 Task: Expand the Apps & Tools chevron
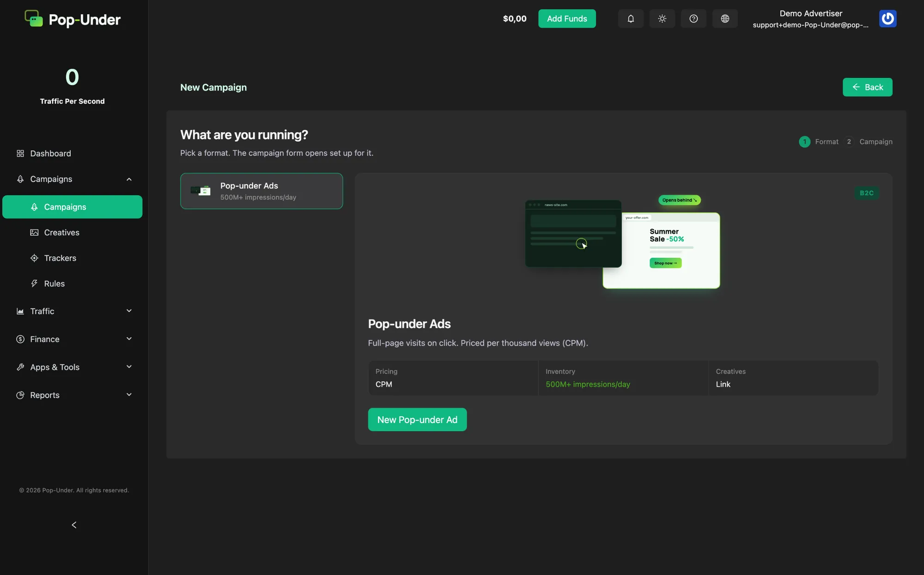pyautogui.click(x=129, y=367)
